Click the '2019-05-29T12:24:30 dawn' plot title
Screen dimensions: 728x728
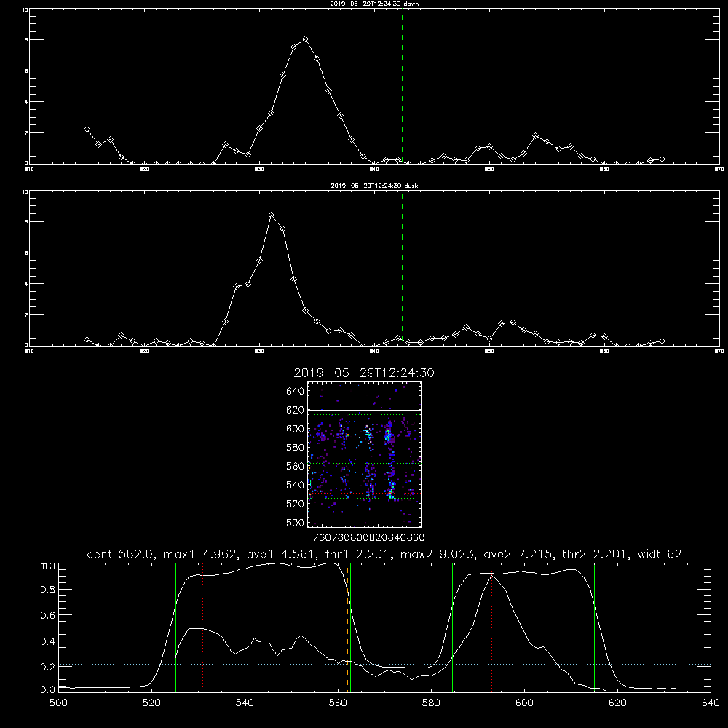pos(374,4)
